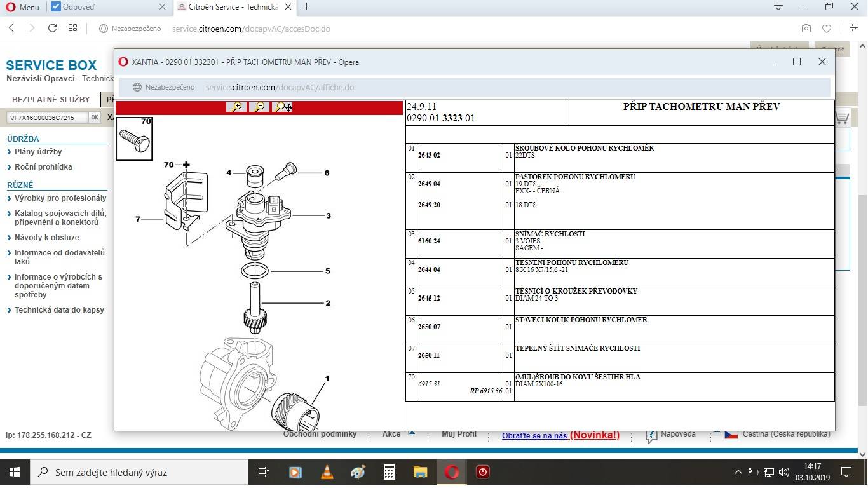Open Informace od dodavatelů laků
The width and height of the screenshot is (868, 488).
pos(60,257)
